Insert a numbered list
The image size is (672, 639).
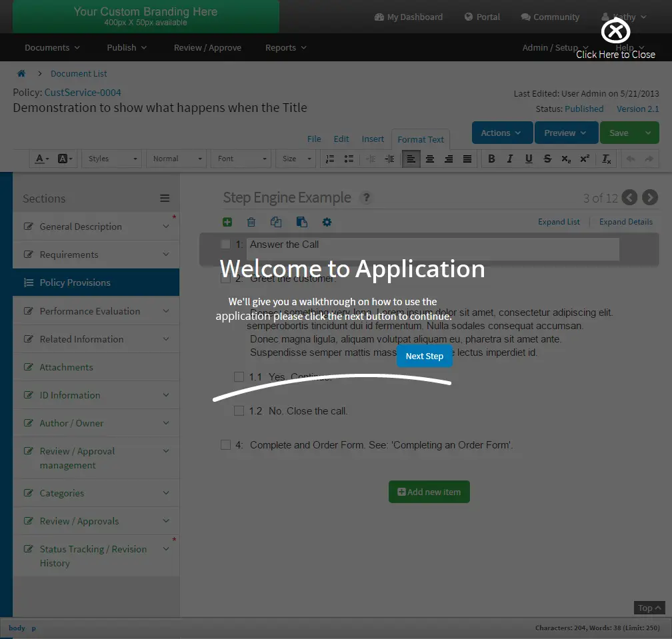click(x=330, y=159)
